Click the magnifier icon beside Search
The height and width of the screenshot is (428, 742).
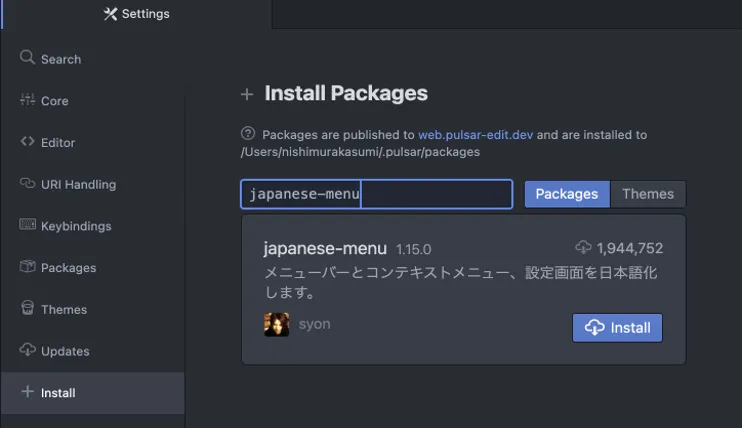click(27, 57)
